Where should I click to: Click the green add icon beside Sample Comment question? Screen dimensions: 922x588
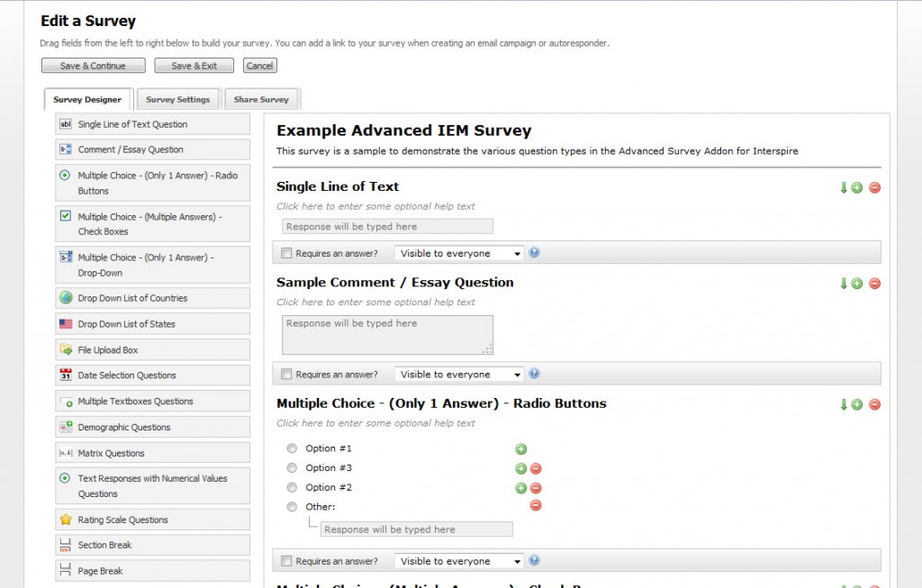[x=857, y=284]
